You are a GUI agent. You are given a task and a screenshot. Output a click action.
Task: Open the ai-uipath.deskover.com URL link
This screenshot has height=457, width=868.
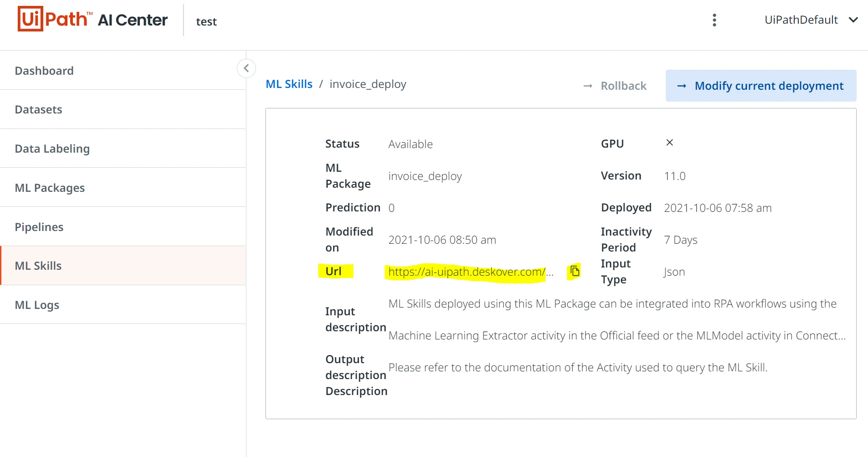pos(471,272)
